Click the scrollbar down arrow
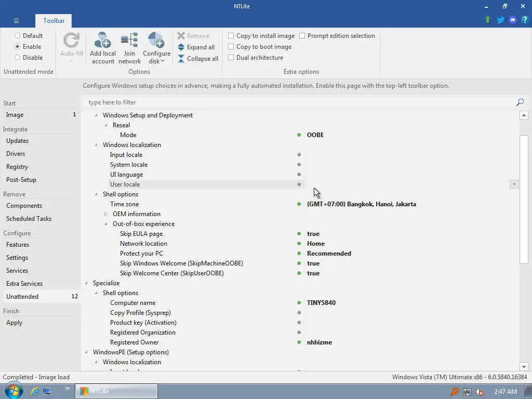This screenshot has height=399, width=532. tap(524, 366)
